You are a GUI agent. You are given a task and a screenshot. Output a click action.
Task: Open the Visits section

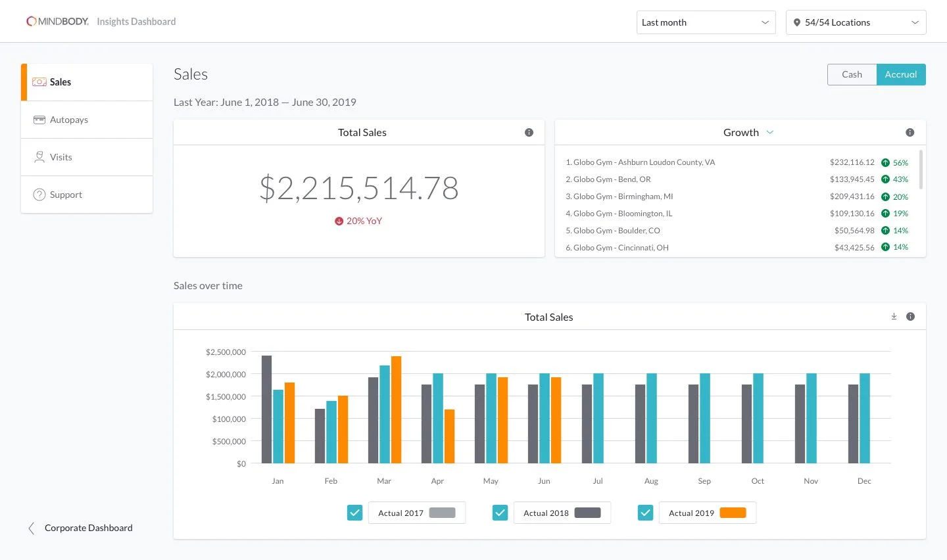[x=87, y=157]
